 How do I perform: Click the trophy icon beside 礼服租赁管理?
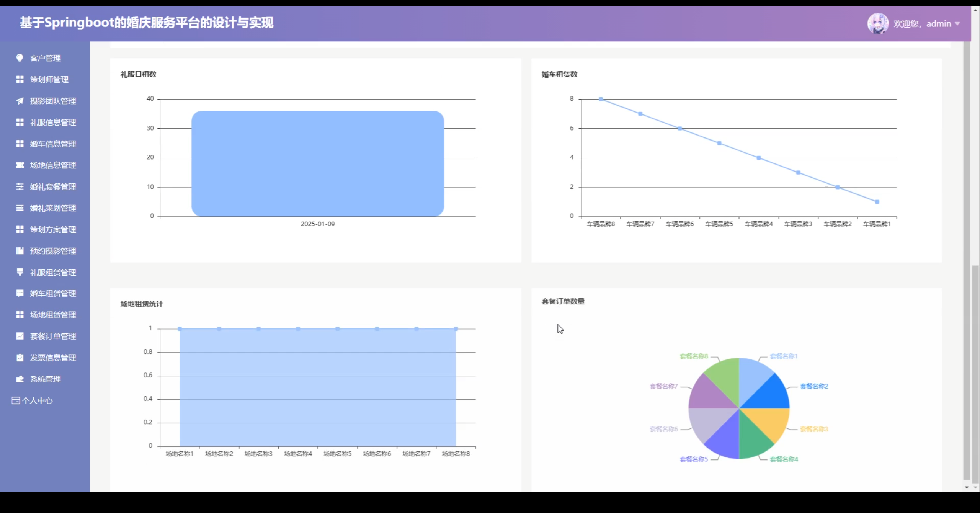pos(20,272)
